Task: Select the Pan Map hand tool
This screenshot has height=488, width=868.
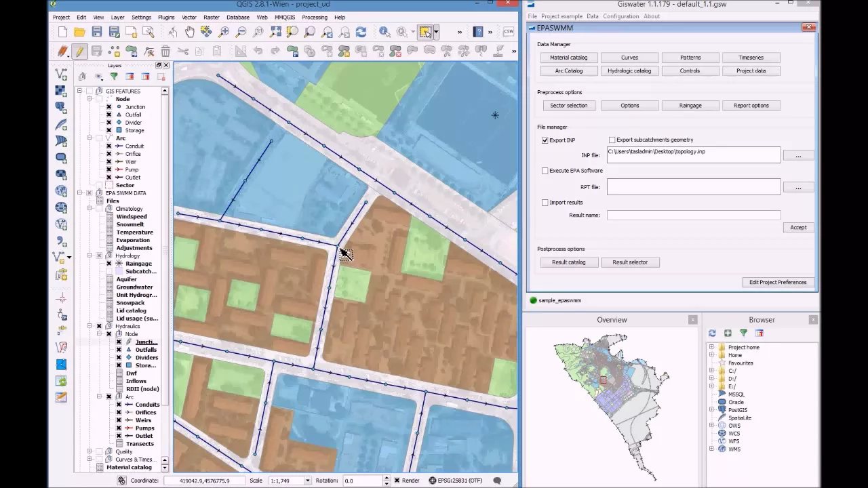Action: tap(190, 32)
